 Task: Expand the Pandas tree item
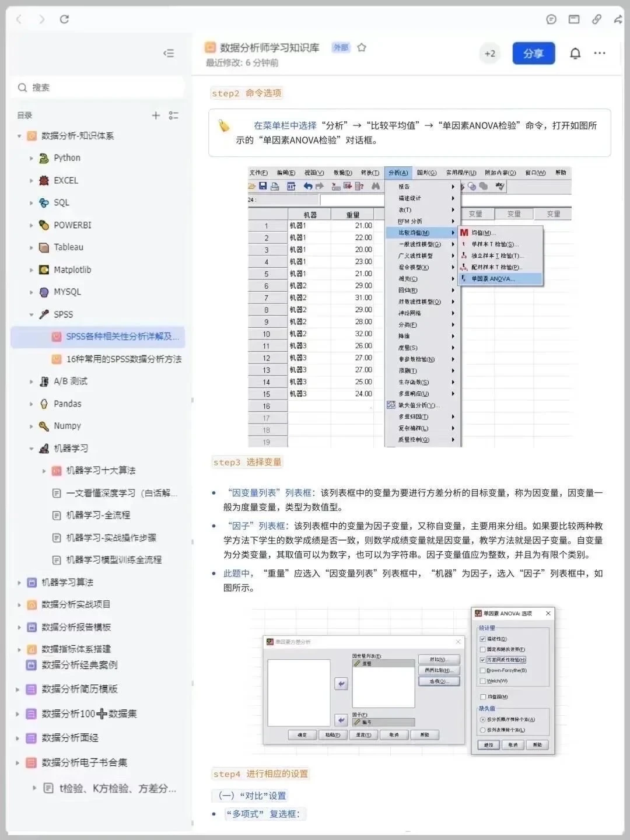click(31, 404)
